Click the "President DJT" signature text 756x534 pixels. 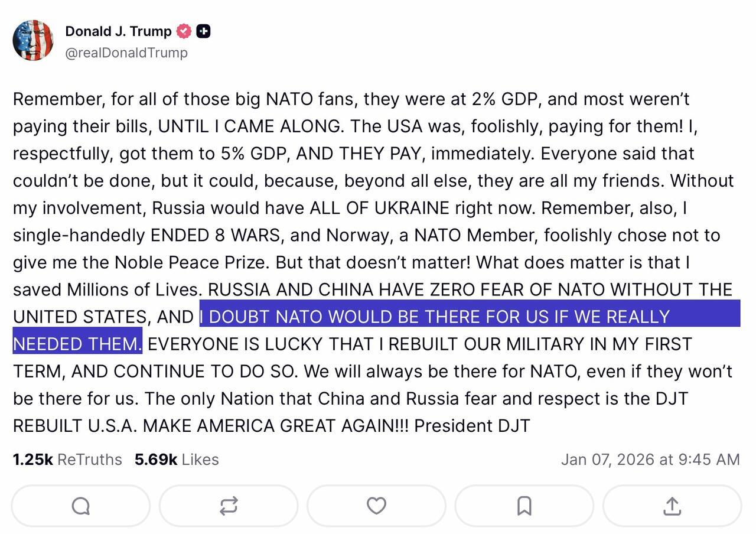pyautogui.click(x=472, y=425)
